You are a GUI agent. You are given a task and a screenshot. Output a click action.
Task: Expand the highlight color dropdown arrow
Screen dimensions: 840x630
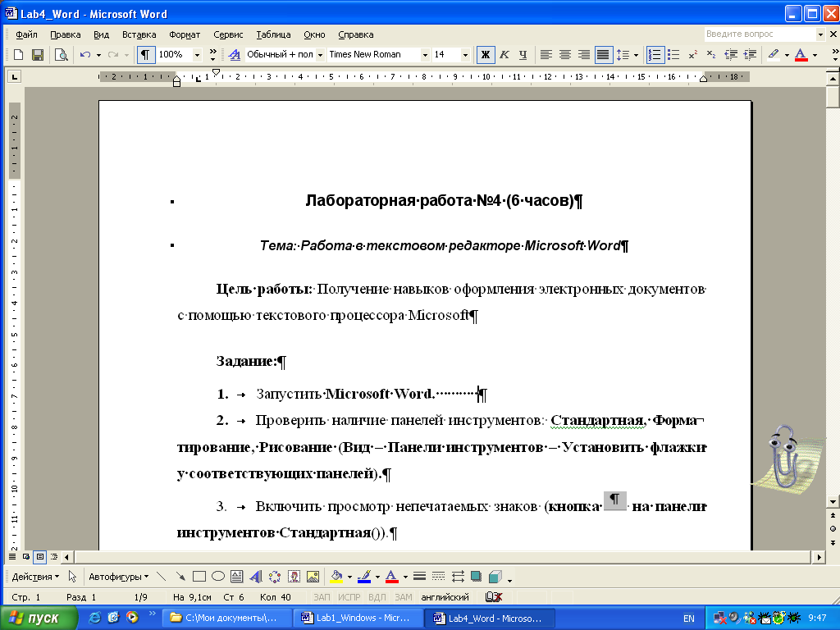pyautogui.click(x=787, y=55)
